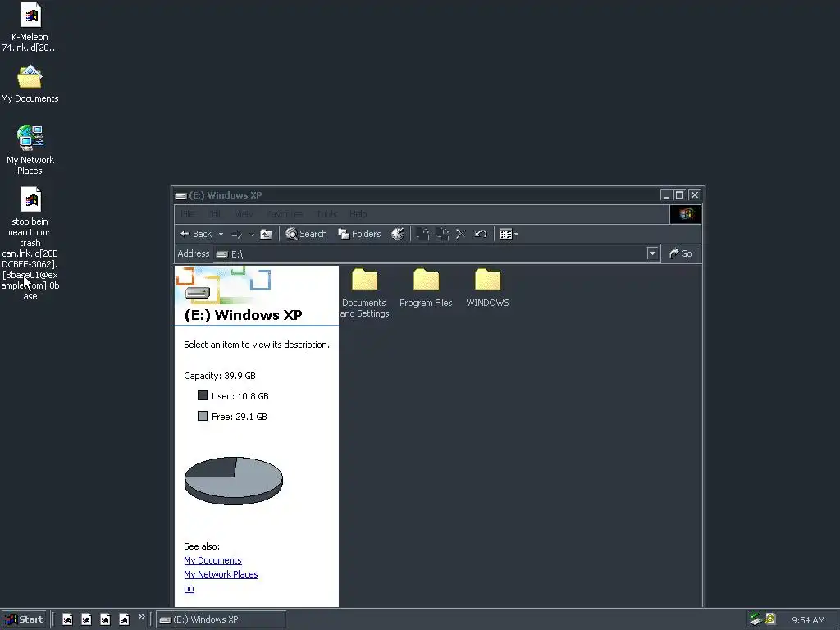Close the (E:) Windows XP window

point(695,195)
